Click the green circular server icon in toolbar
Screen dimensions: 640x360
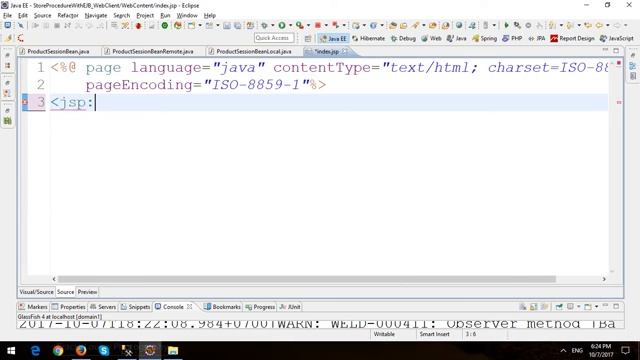(x=164, y=25)
